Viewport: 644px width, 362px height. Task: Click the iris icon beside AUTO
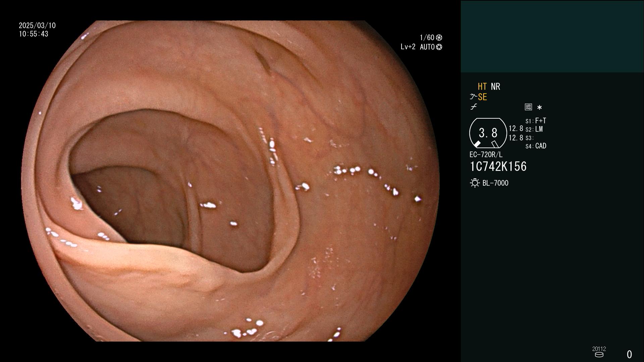pos(439,47)
